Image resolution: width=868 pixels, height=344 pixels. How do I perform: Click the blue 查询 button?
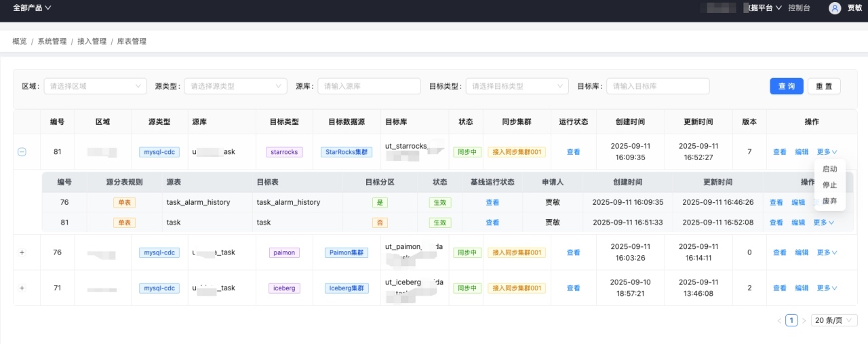tap(786, 86)
